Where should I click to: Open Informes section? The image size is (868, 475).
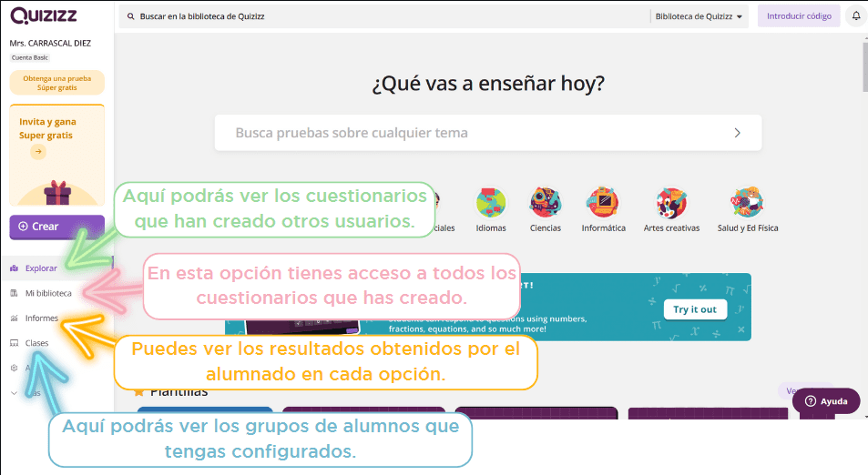(42, 318)
